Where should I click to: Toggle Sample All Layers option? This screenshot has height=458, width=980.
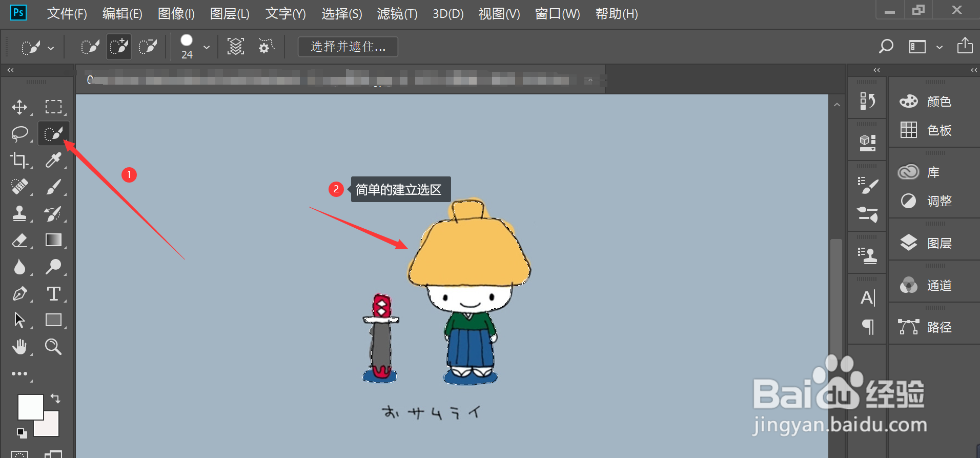pyautogui.click(x=236, y=47)
